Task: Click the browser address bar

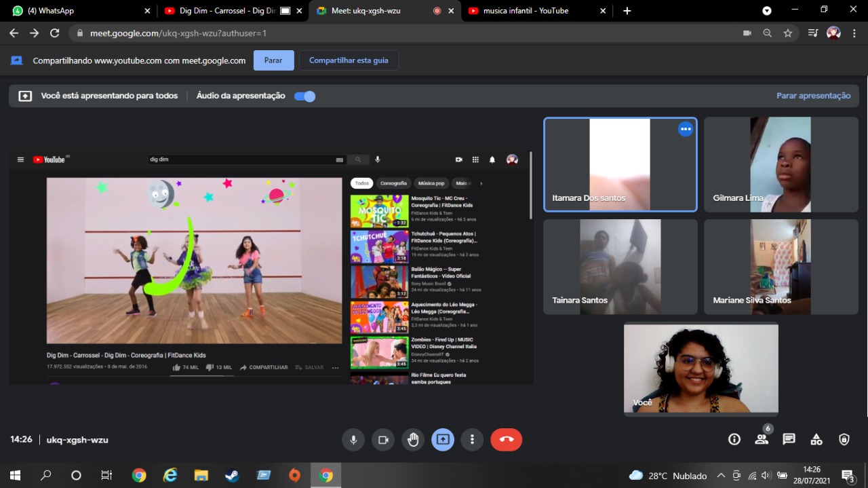Action: coord(407,33)
